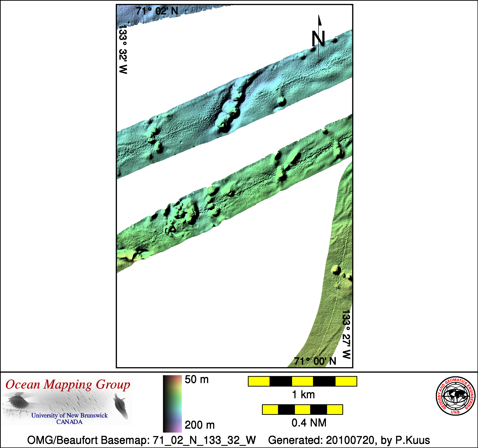Click the 0.4 NM scale bar

point(302,410)
